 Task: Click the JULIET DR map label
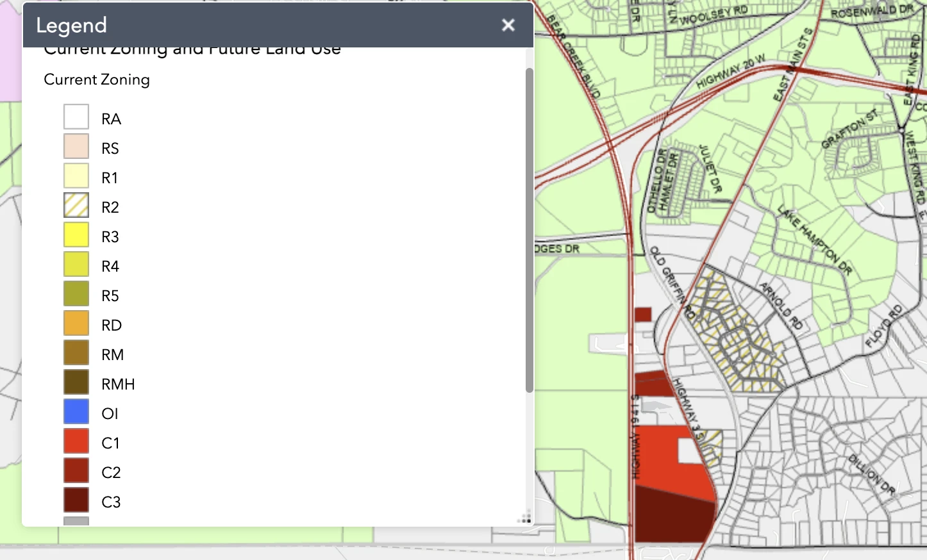(x=710, y=169)
